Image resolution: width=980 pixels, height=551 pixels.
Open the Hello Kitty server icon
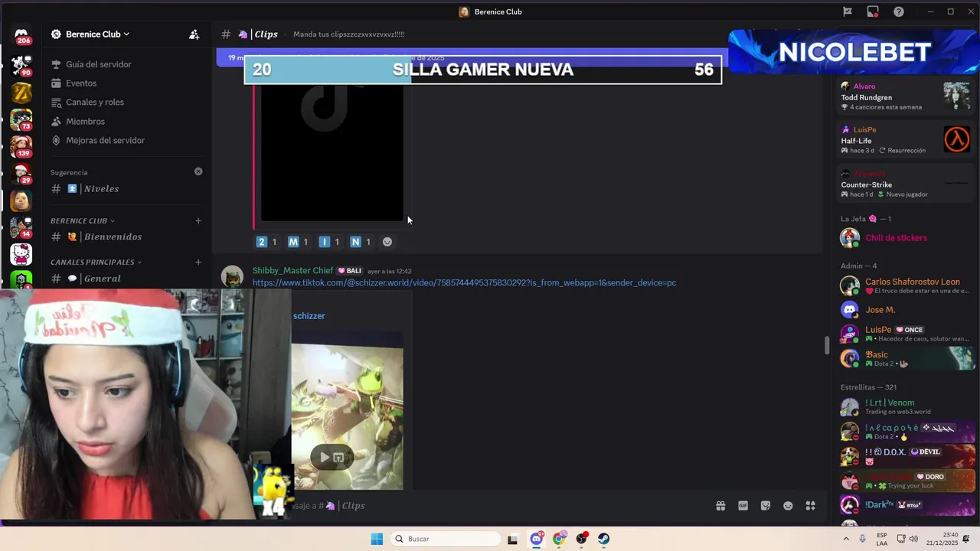tap(21, 254)
